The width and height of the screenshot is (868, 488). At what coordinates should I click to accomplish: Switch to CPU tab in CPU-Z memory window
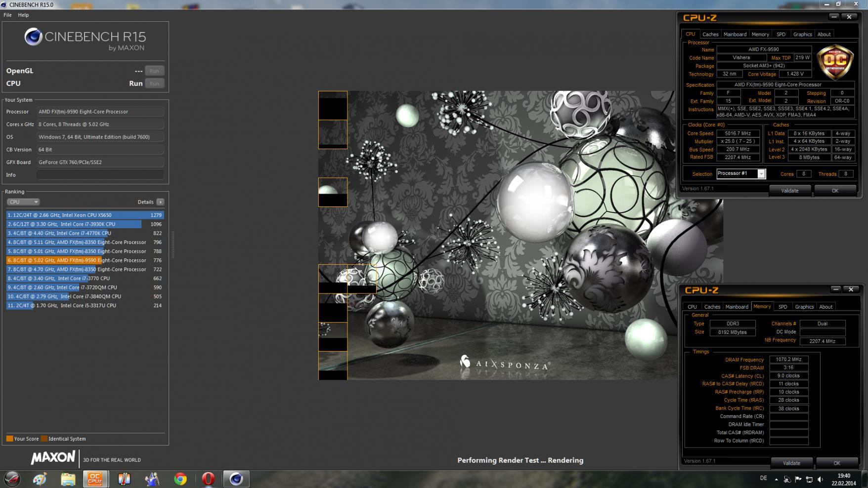click(692, 307)
